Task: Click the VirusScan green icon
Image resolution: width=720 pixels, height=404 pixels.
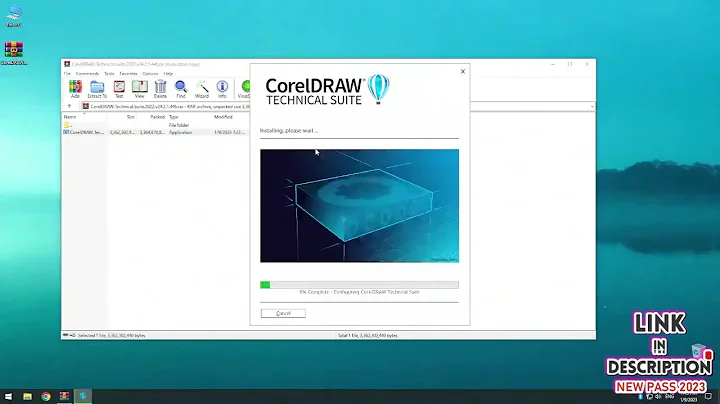Action: point(244,89)
